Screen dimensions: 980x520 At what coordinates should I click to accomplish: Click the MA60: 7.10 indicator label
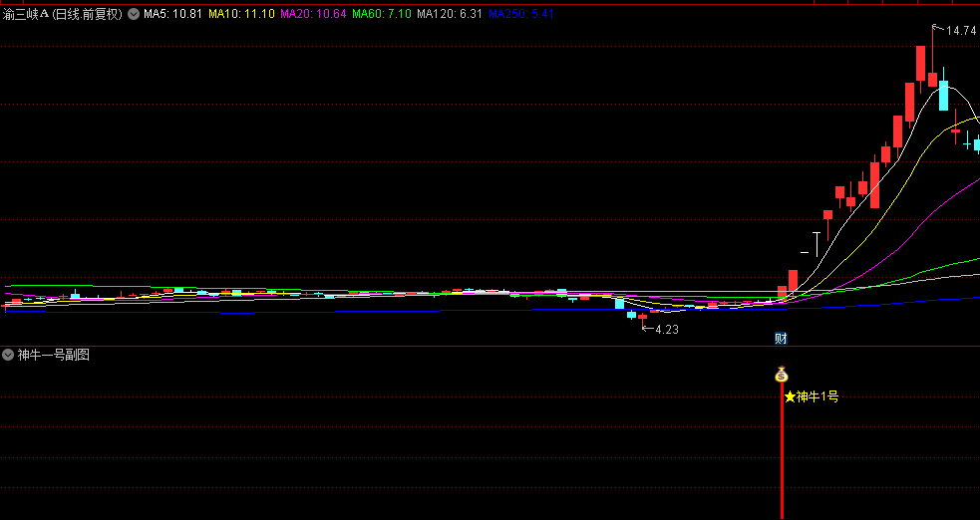(x=381, y=14)
